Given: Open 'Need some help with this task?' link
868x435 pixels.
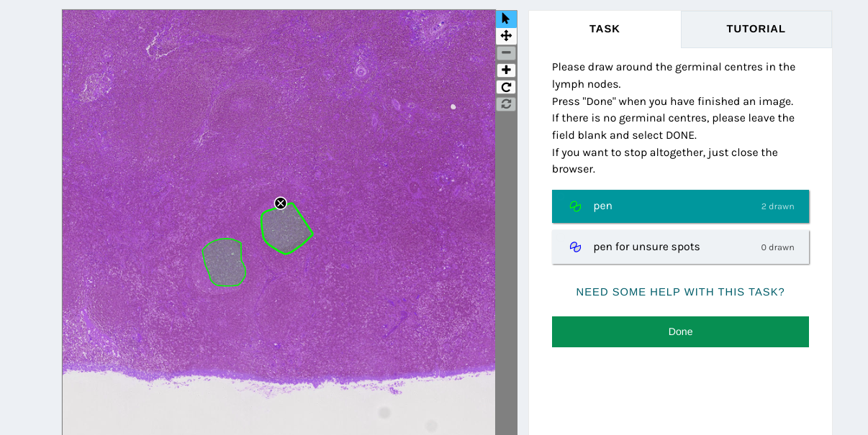Looking at the screenshot, I should click(680, 292).
